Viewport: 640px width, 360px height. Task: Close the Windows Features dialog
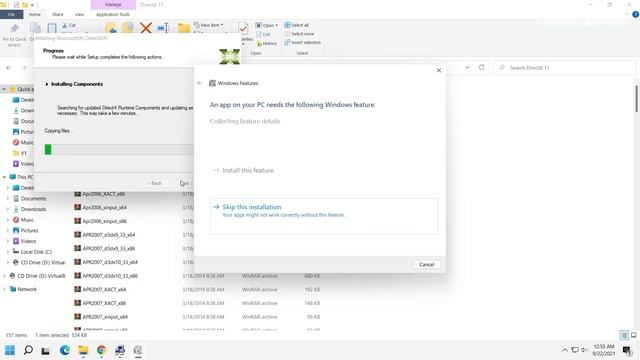click(x=439, y=70)
